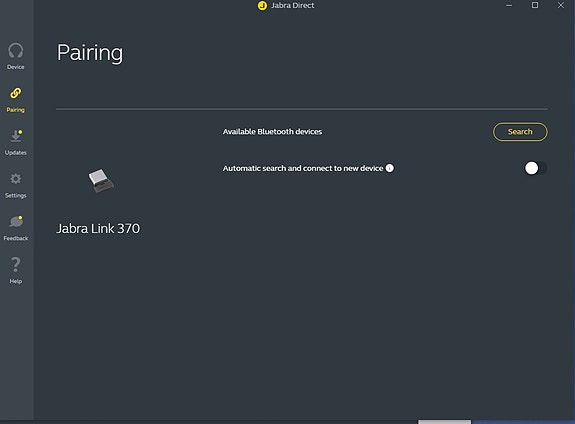This screenshot has height=424, width=575.
Task: Minimize the Jabra Direct window
Action: tap(509, 5)
